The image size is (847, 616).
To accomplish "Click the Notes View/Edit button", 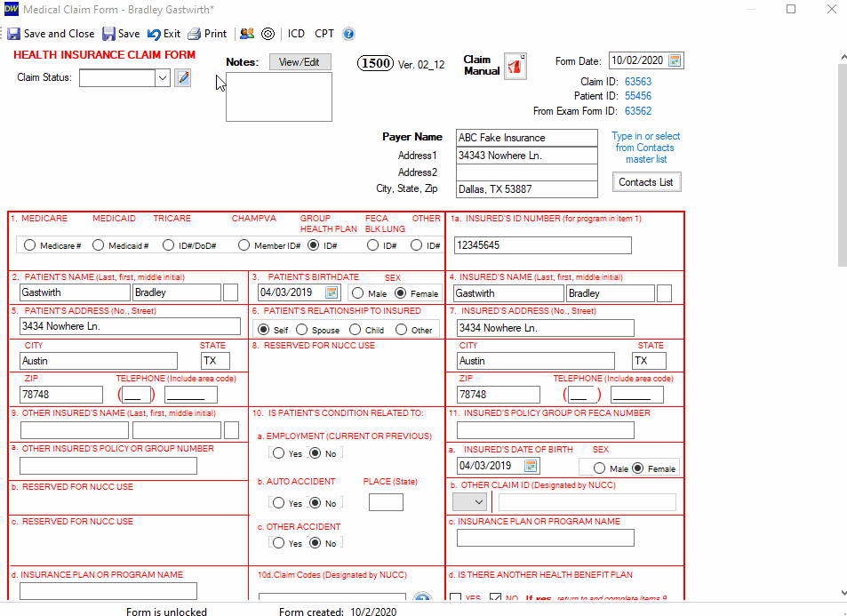I will pos(300,61).
